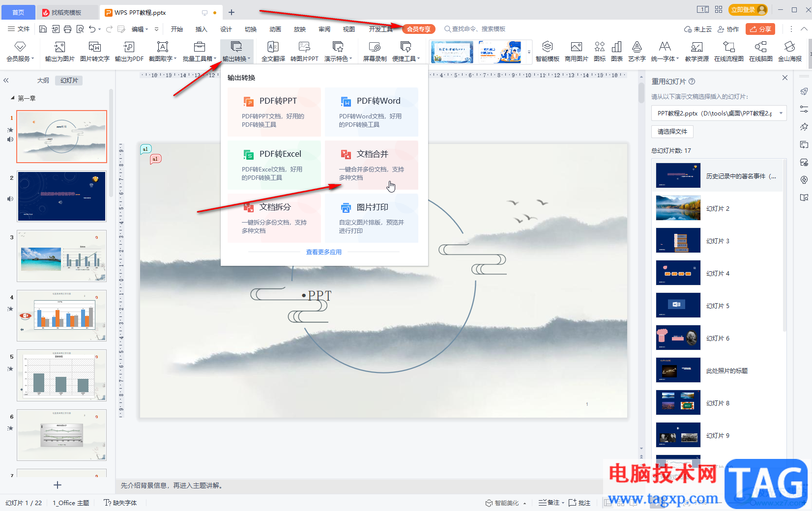812x511 pixels.
Task: Open presentation file combo box in 重用幻灯片
Action: point(719,113)
